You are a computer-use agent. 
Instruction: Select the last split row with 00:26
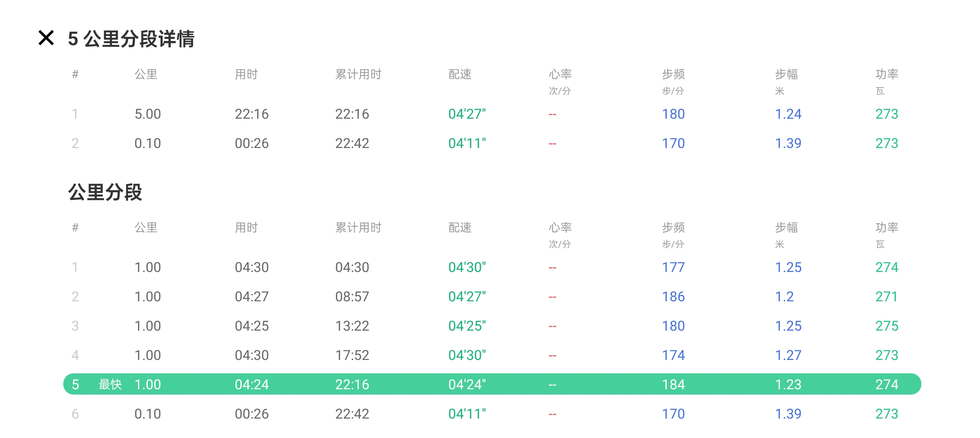pyautogui.click(x=251, y=414)
